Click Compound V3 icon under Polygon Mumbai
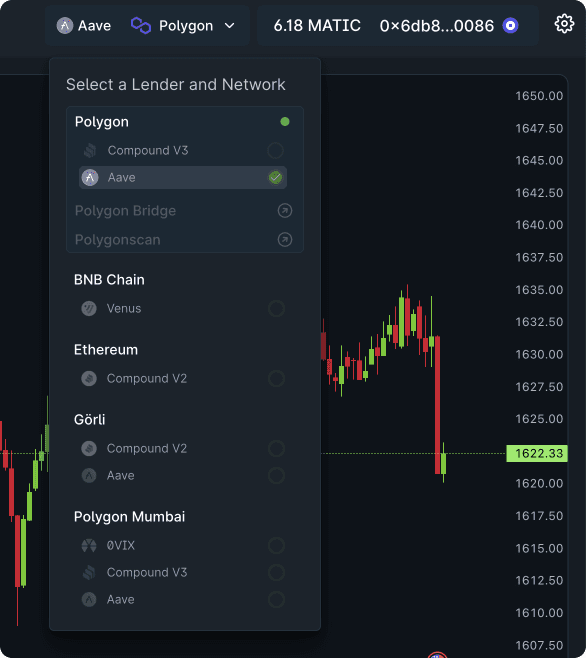Screen dimensions: 586x658 pos(89,572)
